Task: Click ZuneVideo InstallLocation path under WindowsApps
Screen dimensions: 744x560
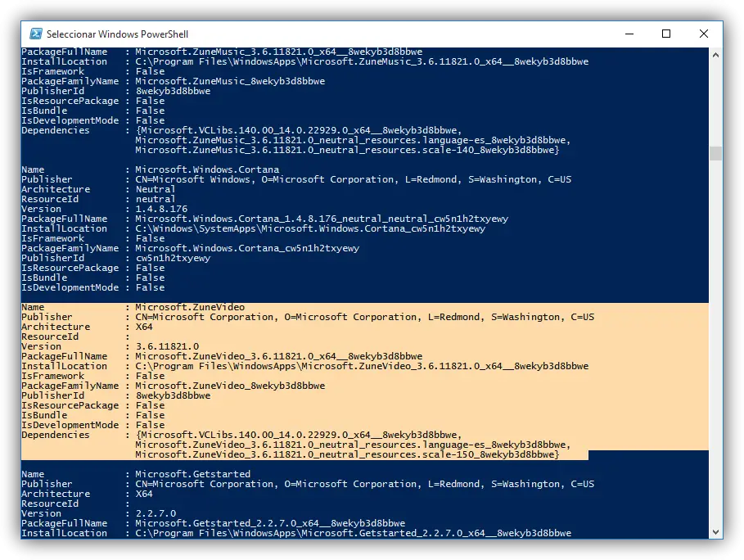Action: click(362, 366)
